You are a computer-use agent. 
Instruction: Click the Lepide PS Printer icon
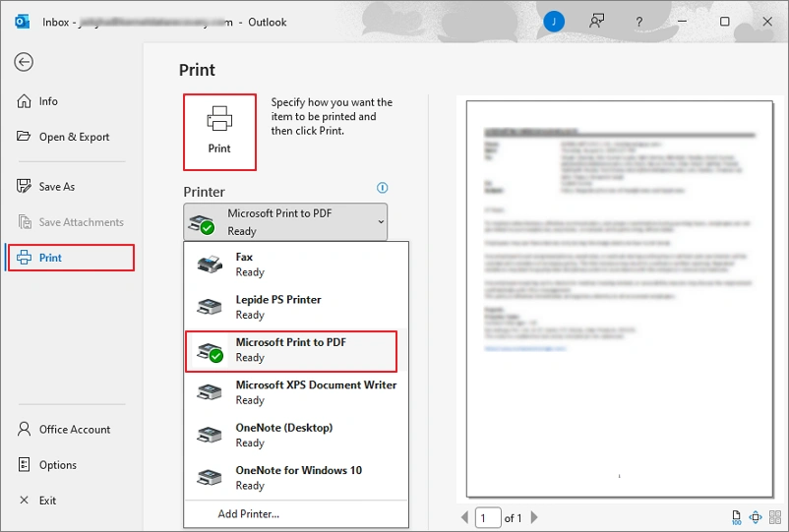pos(210,306)
